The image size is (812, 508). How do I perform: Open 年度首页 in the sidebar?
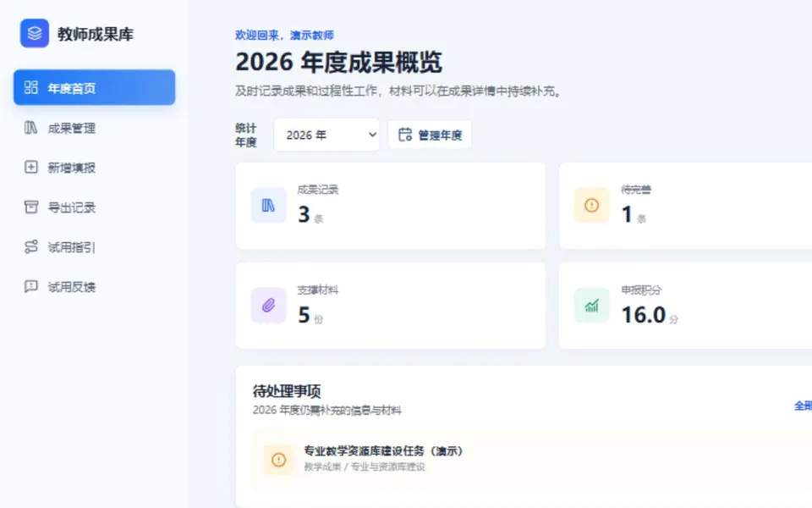click(x=94, y=87)
